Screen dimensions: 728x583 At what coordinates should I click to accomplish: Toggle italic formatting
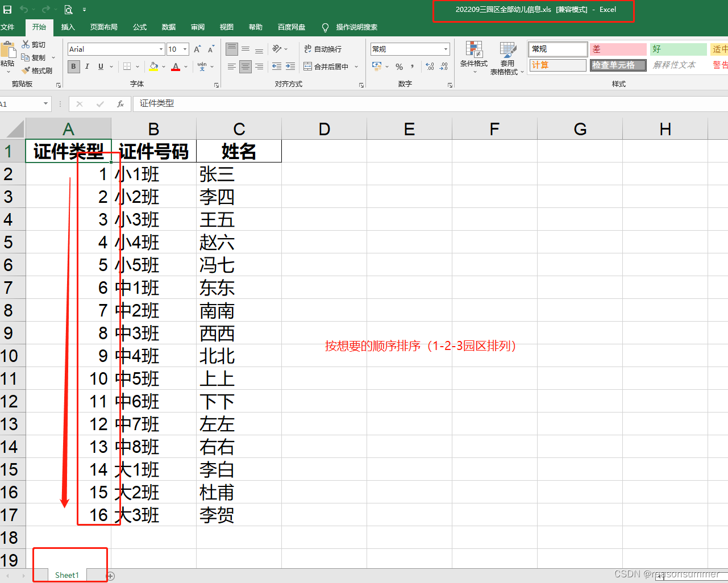pyautogui.click(x=87, y=66)
